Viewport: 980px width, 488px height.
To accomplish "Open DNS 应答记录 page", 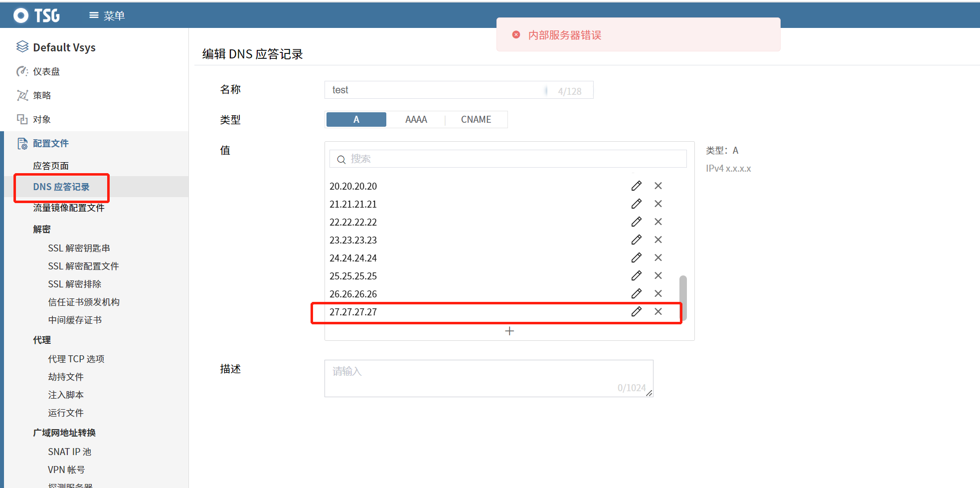I will (x=61, y=187).
